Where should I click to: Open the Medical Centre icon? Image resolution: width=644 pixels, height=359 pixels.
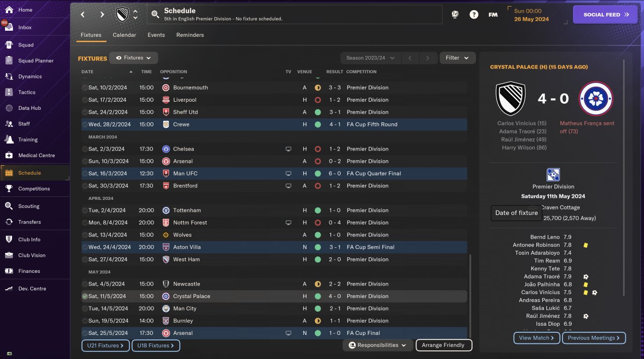[9, 155]
